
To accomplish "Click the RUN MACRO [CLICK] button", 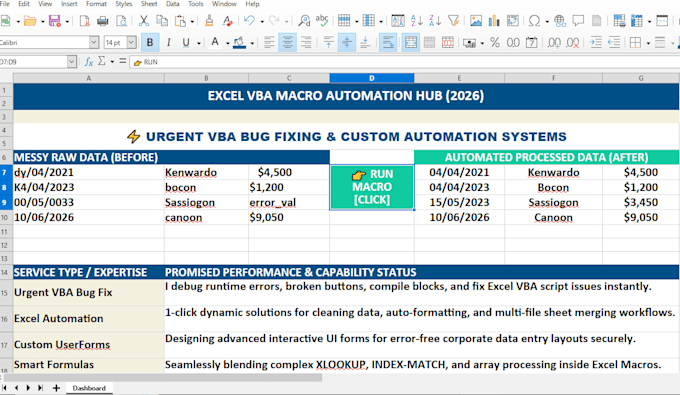I will [x=372, y=187].
